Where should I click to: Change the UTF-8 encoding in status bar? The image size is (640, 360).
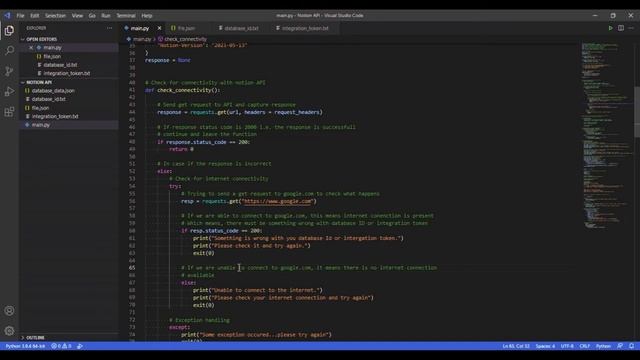(x=567, y=346)
